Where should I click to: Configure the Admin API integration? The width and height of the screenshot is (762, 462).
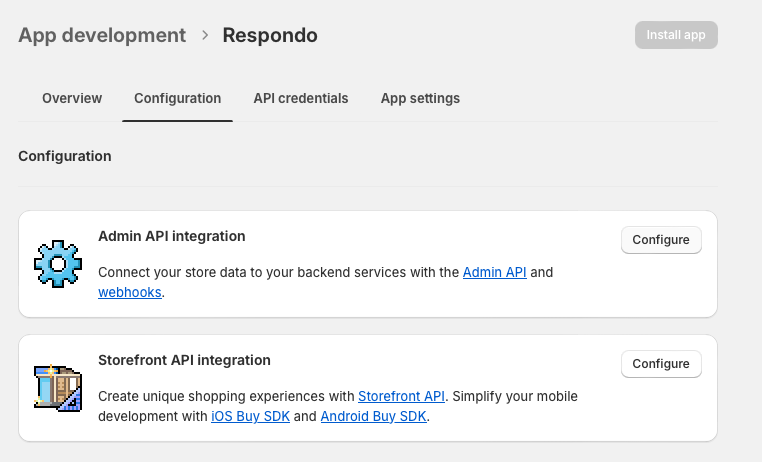(x=661, y=240)
